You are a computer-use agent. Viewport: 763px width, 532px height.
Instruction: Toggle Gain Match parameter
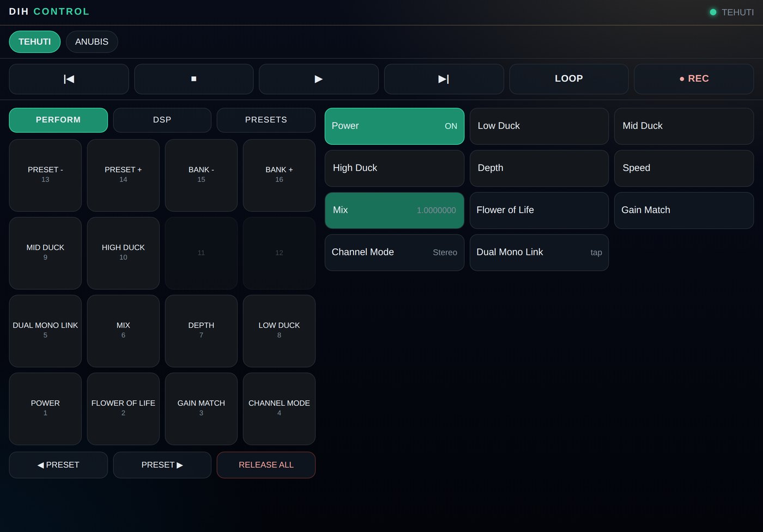pyautogui.click(x=684, y=210)
